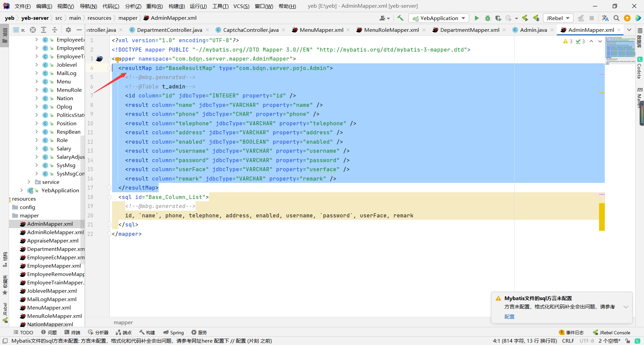The width and height of the screenshot is (644, 345).
Task: Open the Spring tool window
Action: tap(173, 333)
